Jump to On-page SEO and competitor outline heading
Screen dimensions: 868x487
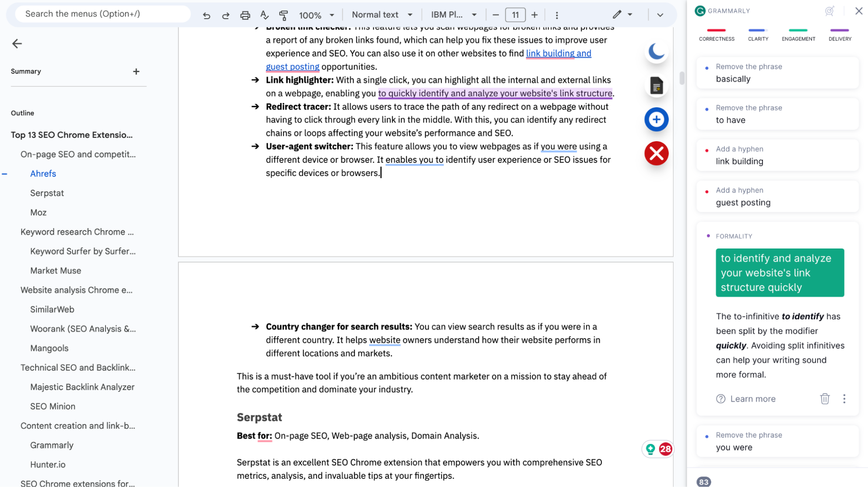tap(78, 154)
